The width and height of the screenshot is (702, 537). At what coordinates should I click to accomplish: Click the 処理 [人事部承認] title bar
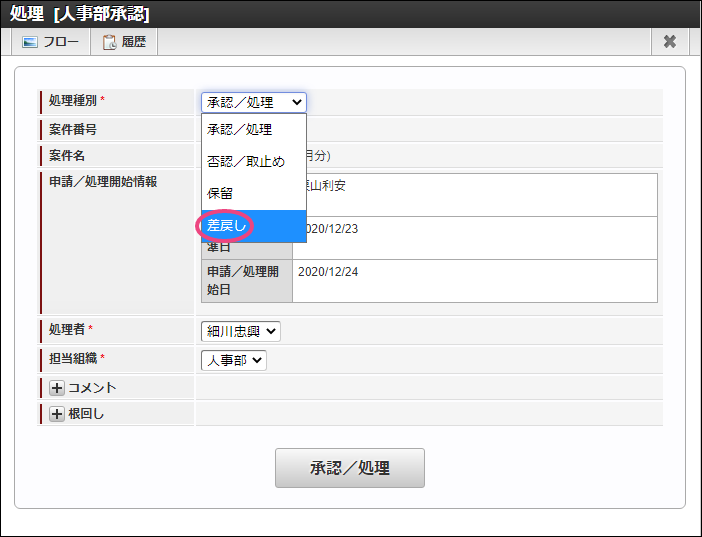point(80,13)
